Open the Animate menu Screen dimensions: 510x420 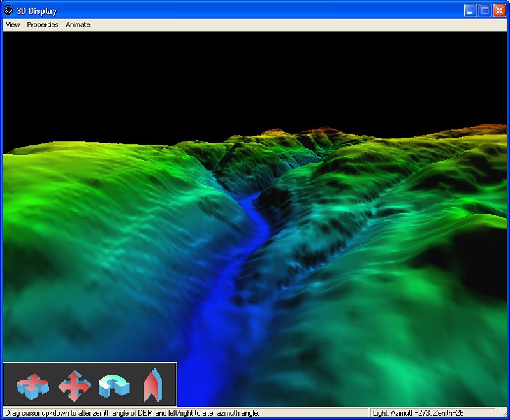coord(78,25)
